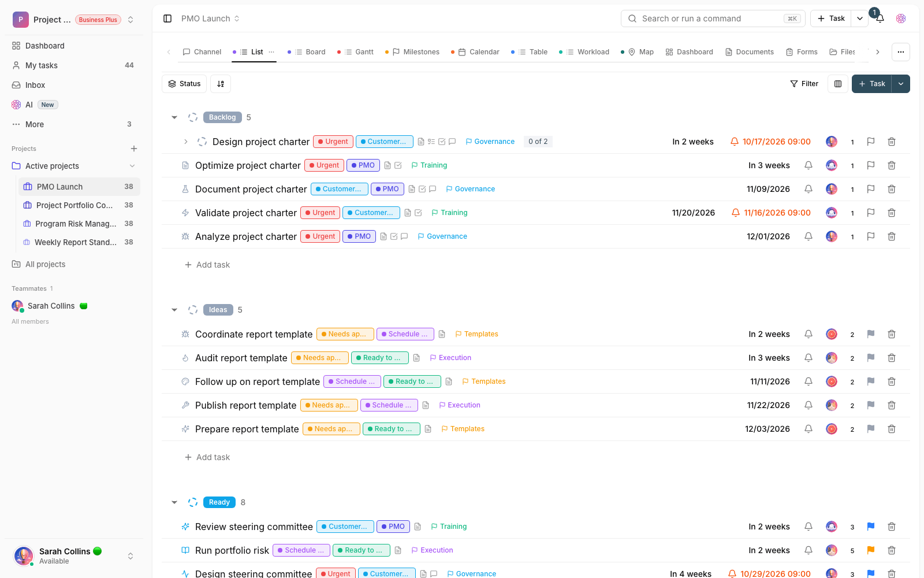The height and width of the screenshot is (578, 924).
Task: Click orange flag on Run portfolio risk
Action: 871,550
